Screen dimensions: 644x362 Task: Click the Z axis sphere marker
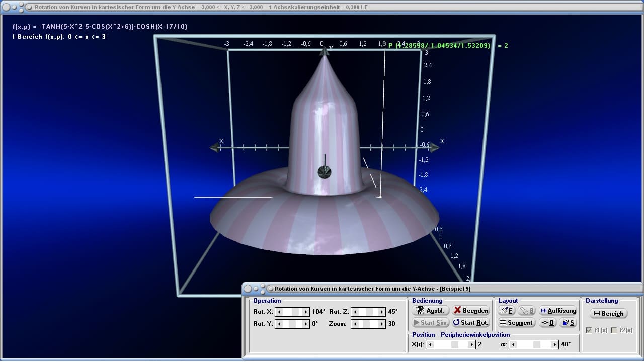[x=325, y=172]
